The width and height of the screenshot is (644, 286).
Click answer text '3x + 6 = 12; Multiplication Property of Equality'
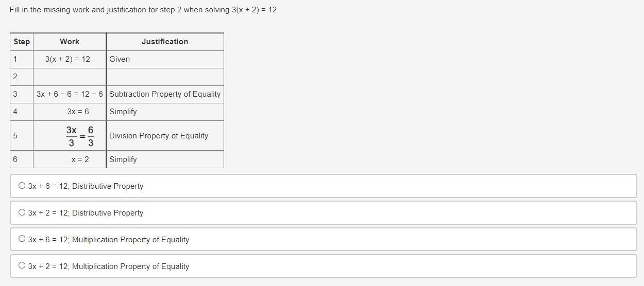point(109,240)
